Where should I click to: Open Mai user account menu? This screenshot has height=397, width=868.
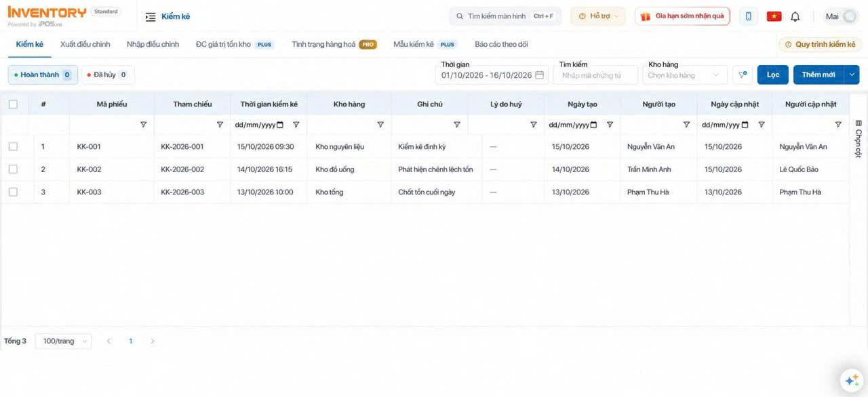click(x=841, y=16)
